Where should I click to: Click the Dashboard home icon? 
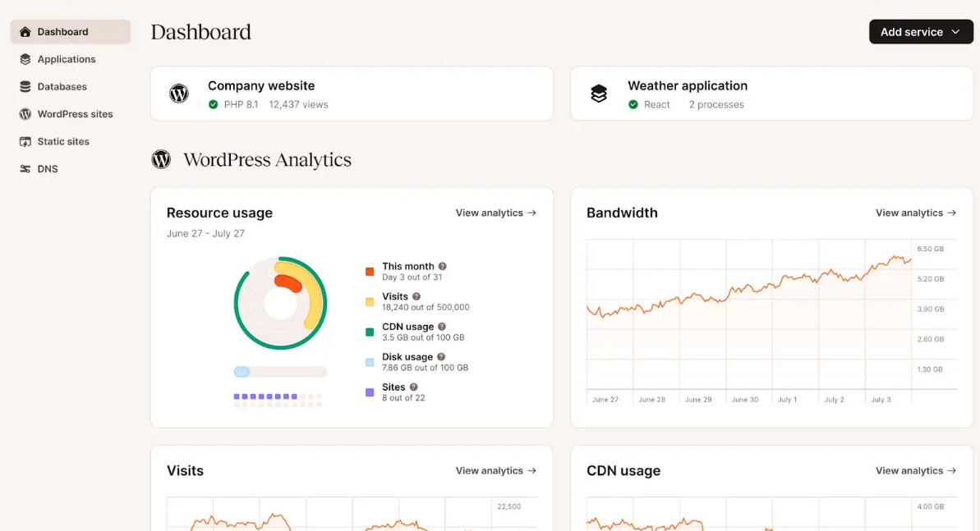25,32
